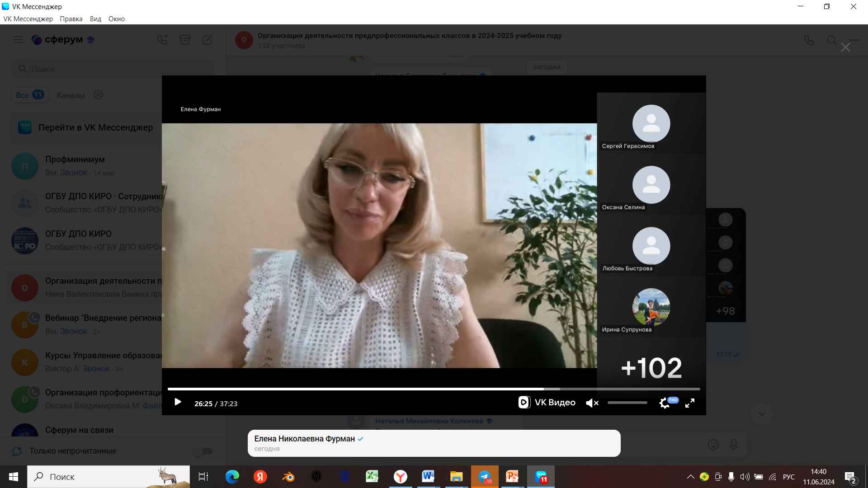The image size is (868, 488).
Task: Open Сферум на связи chat
Action: click(86, 430)
